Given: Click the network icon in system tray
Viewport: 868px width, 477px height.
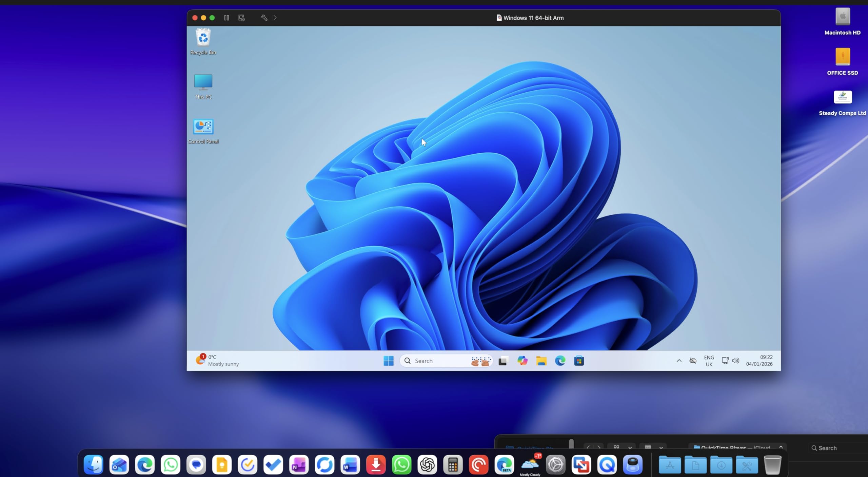Looking at the screenshot, I should pyautogui.click(x=725, y=361).
